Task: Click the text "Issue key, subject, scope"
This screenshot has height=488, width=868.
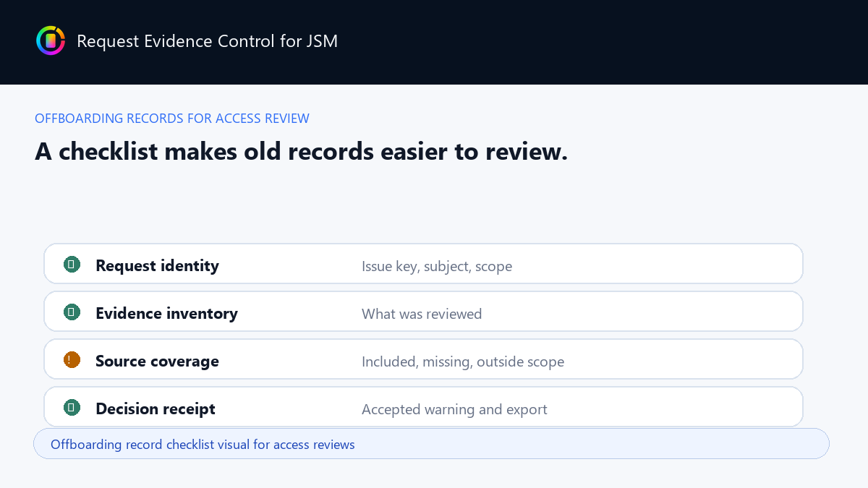Action: click(437, 266)
